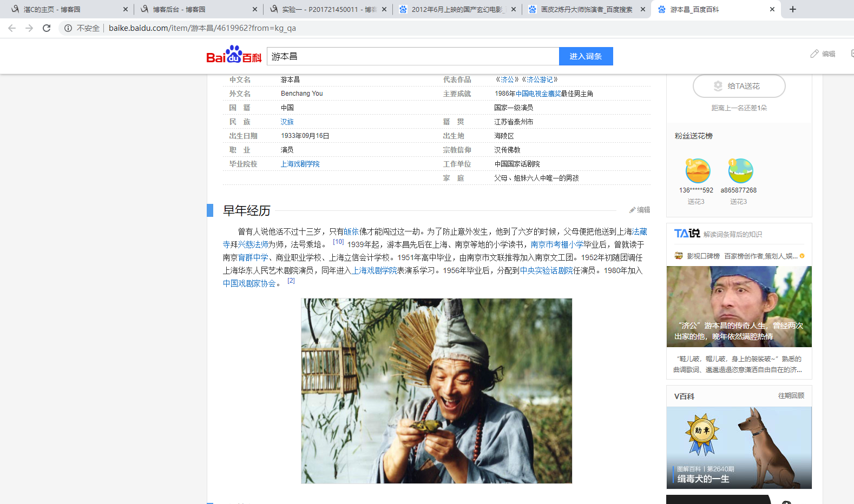Click the 进入词条 button
The height and width of the screenshot is (504, 854).
coord(586,56)
